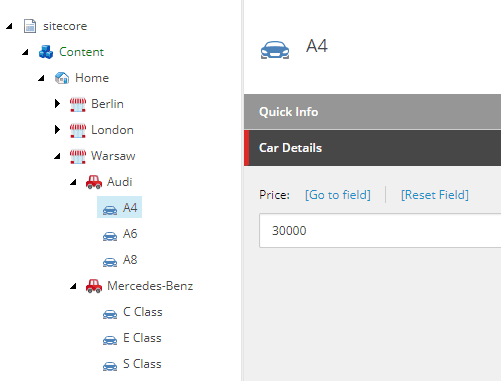Open the Quick Info section header
The height and width of the screenshot is (381, 501).
click(x=372, y=112)
